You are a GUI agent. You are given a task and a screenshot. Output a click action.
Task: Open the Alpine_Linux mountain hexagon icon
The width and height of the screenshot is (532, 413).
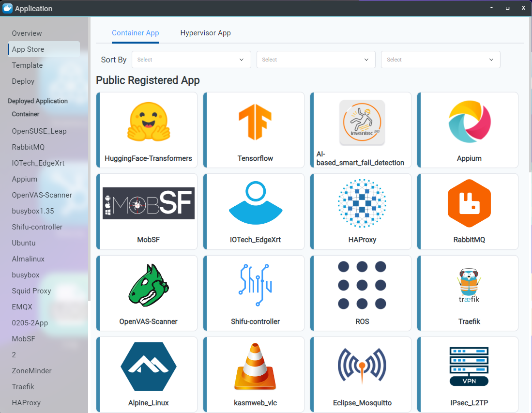tap(149, 367)
